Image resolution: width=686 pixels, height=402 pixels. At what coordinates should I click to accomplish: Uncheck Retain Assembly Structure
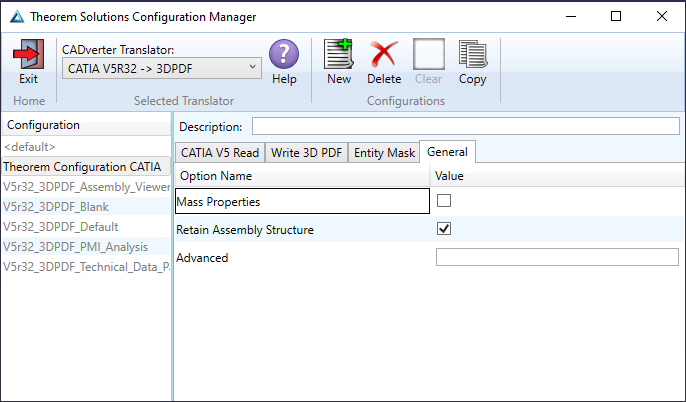pos(444,229)
